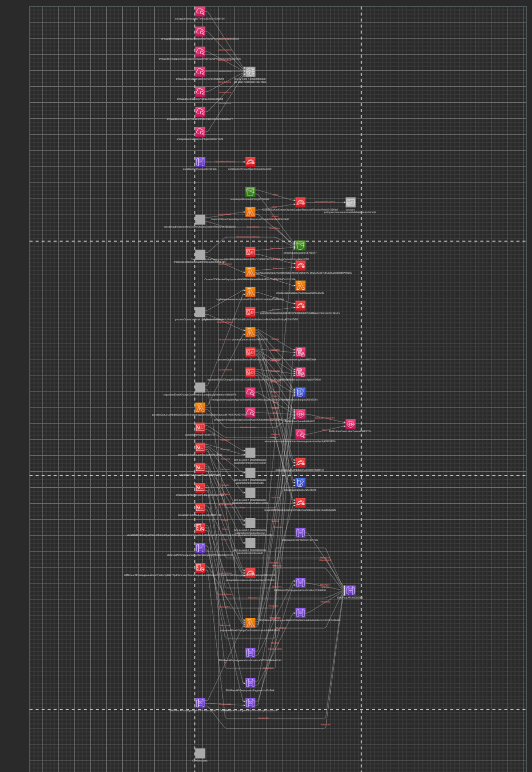Click the slack-notification-dev-topic SNS node
Screen dimensions: 532x772
coord(250,72)
